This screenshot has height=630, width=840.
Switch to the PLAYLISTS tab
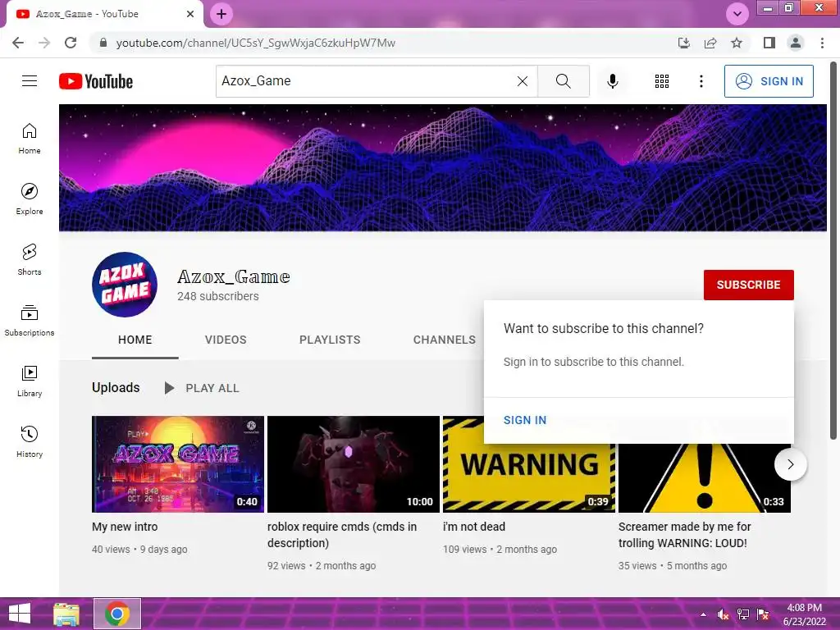click(x=330, y=340)
